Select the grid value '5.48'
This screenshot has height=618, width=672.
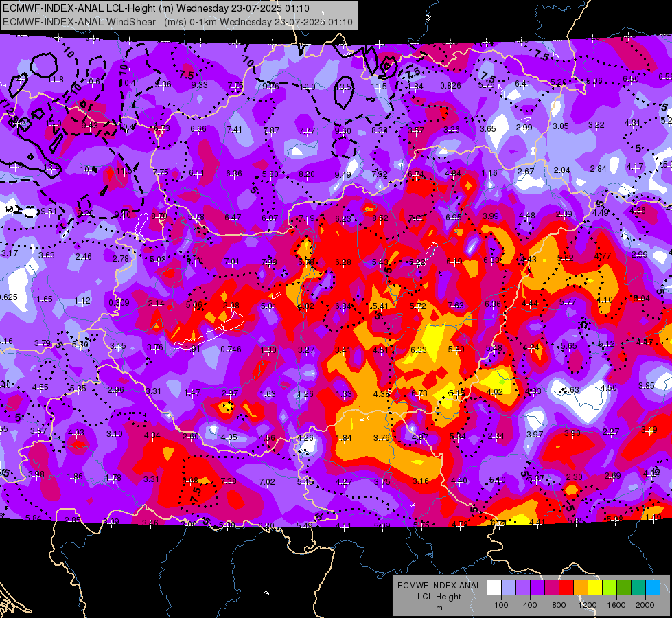point(494,348)
